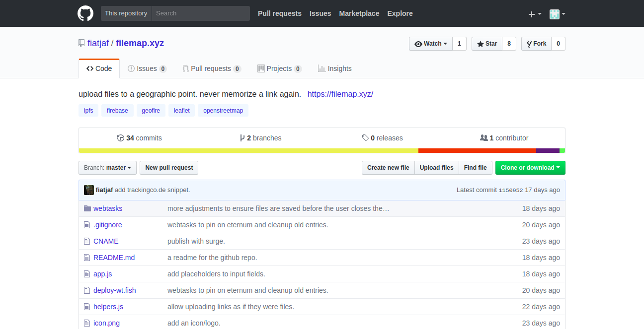The width and height of the screenshot is (644, 329).
Task: Click fiatjaf's avatar in the latest commit
Action: coord(89,190)
